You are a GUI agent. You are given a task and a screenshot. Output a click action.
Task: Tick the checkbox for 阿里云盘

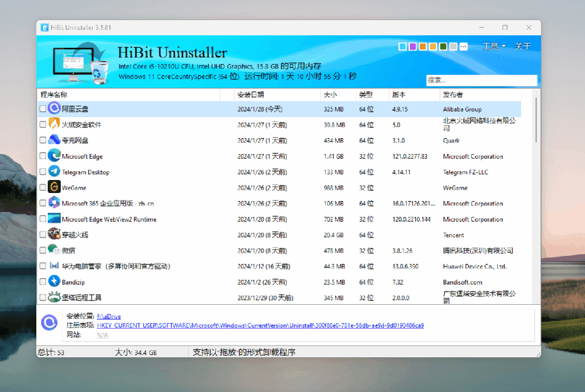click(x=43, y=108)
